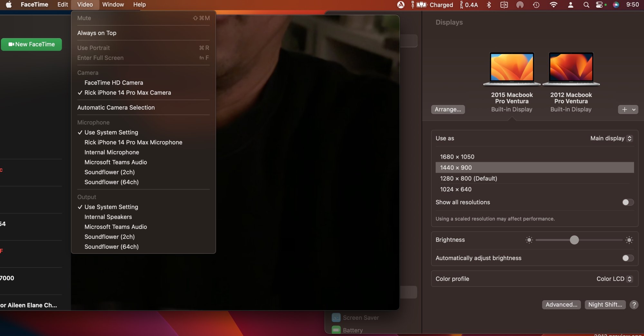Select the 1440 × 900 resolution
Screen dimensions: 644x336
(x=535, y=168)
